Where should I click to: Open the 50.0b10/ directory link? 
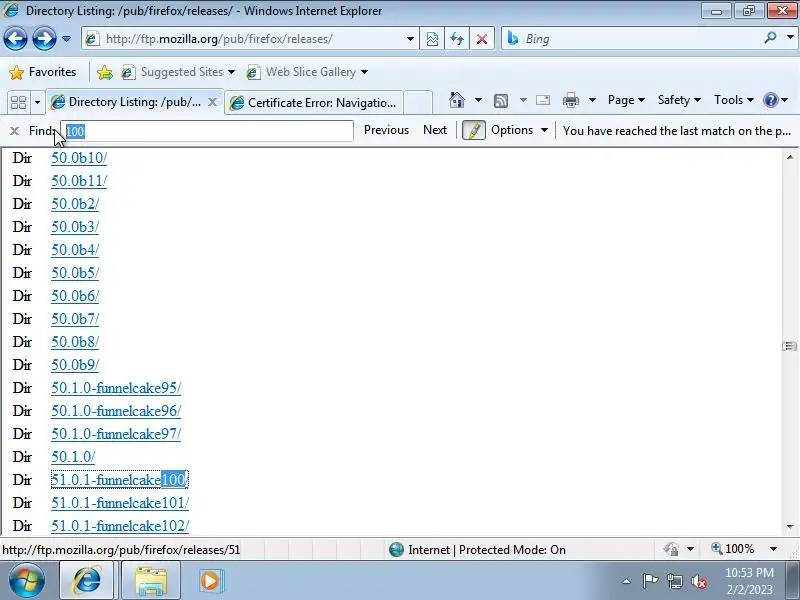[79, 158]
